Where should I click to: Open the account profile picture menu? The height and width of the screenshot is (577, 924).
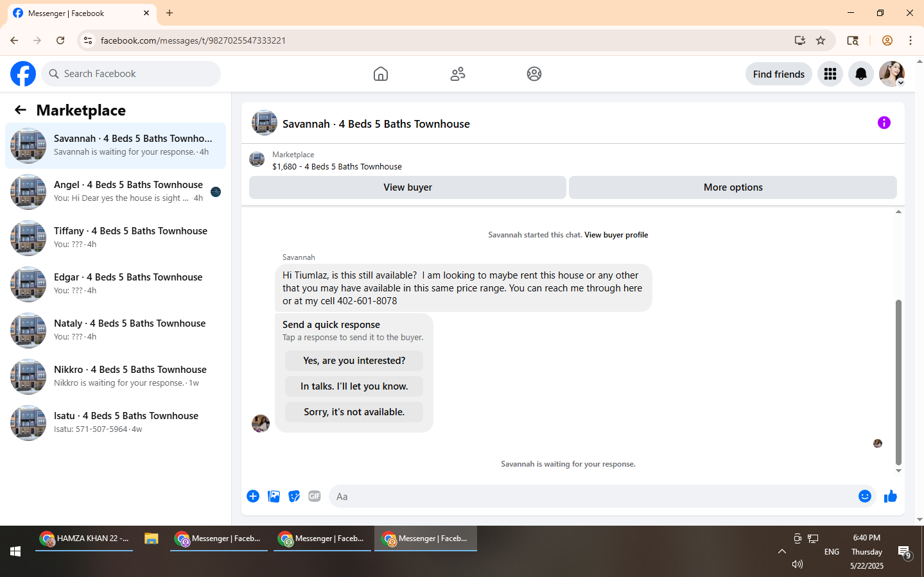coord(892,74)
